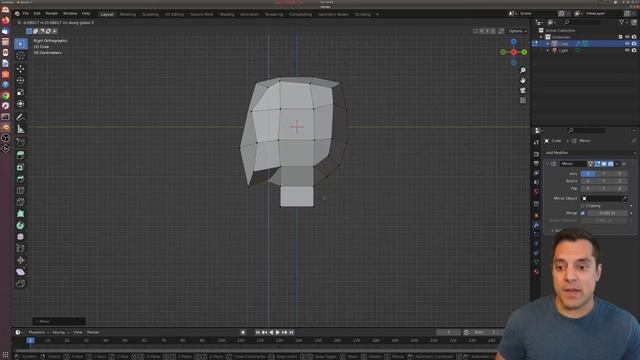640x360 pixels.
Task: Enable the Clipping checkbox
Action: (x=583, y=206)
